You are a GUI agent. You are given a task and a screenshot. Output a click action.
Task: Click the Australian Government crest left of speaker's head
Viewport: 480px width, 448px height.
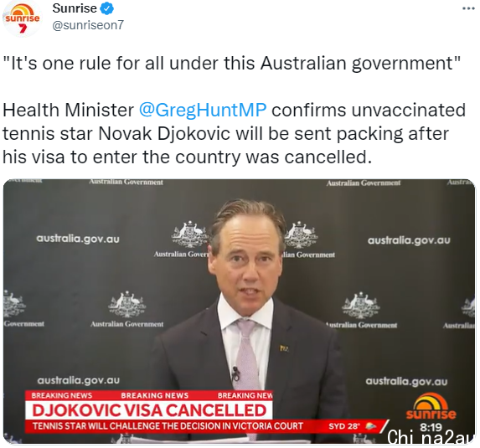[x=189, y=234]
